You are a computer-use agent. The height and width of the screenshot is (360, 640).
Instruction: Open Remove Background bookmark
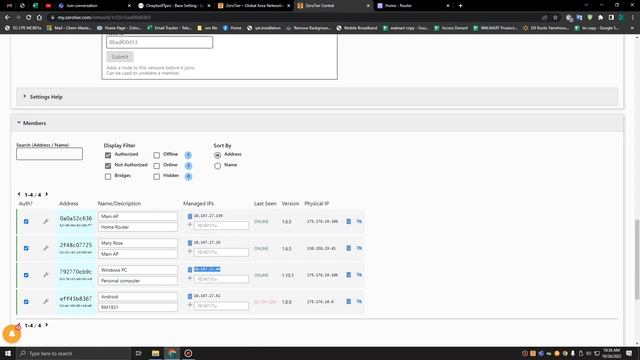point(309,28)
